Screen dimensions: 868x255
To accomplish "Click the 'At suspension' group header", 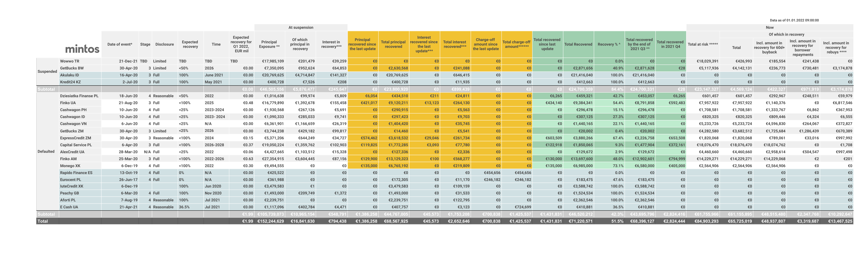I will click(301, 28).
